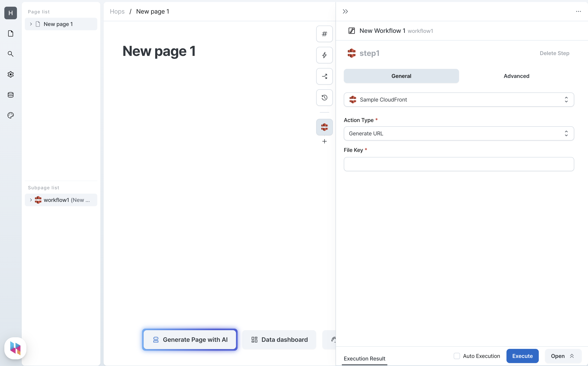The height and width of the screenshot is (366, 588).
Task: Switch to the Advanced tab
Action: (516, 76)
